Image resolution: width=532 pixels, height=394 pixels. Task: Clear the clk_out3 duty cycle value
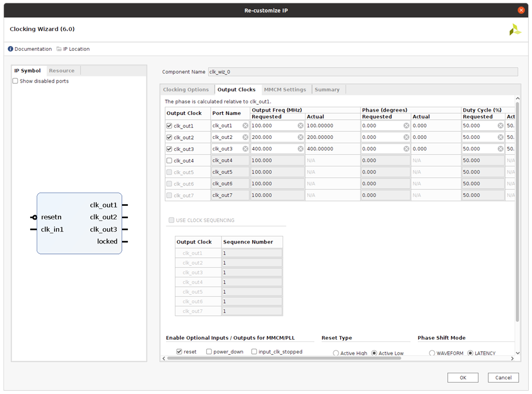500,149
